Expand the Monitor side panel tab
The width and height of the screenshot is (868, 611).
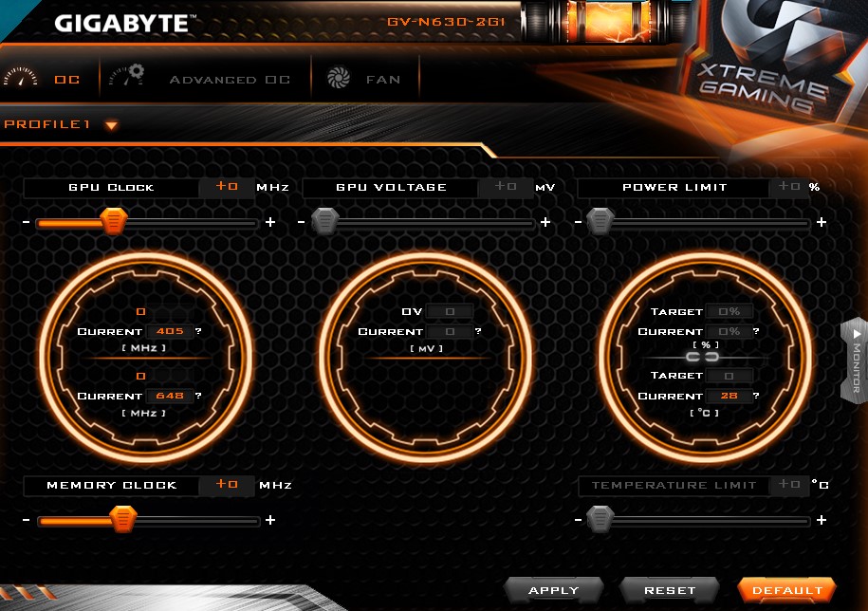(856, 360)
